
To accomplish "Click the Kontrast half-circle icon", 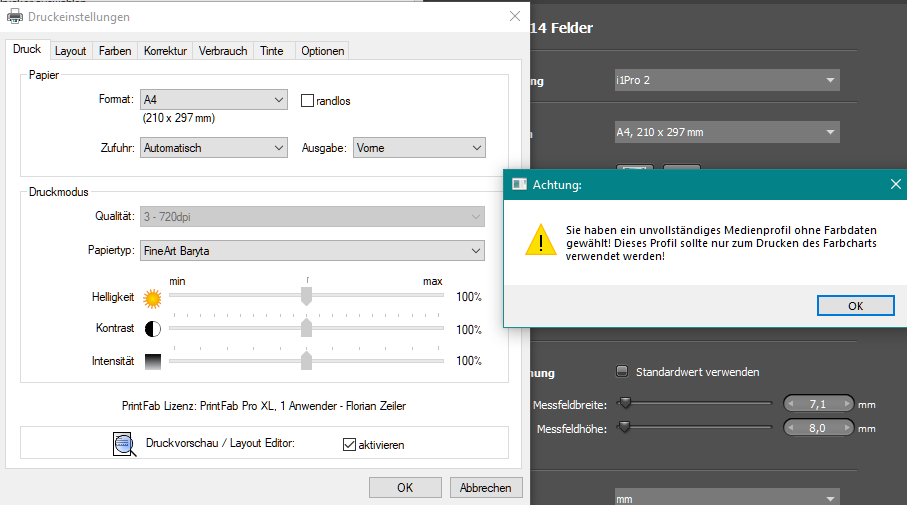I will [152, 329].
